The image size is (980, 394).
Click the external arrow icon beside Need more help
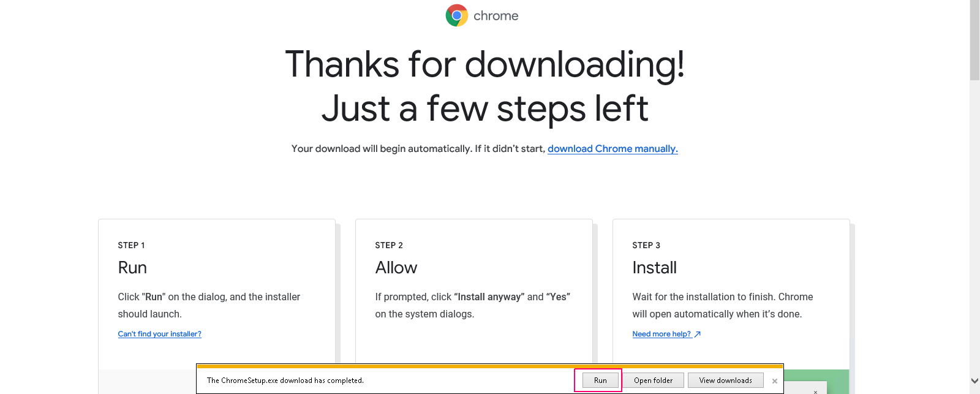click(697, 334)
